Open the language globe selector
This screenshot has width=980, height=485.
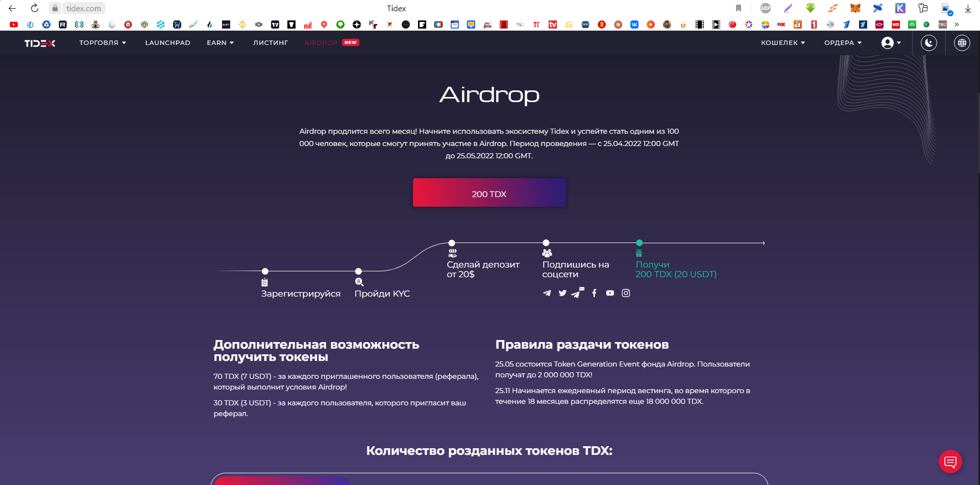[x=962, y=43]
